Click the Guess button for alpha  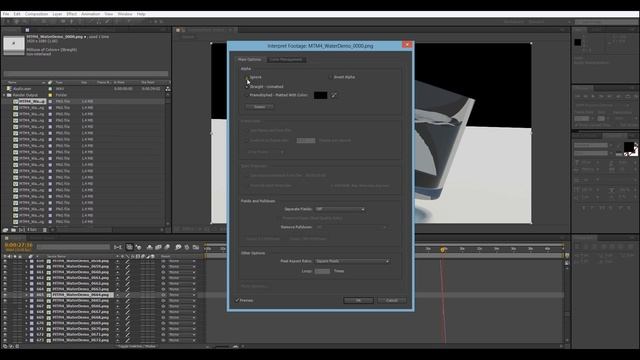click(260, 107)
